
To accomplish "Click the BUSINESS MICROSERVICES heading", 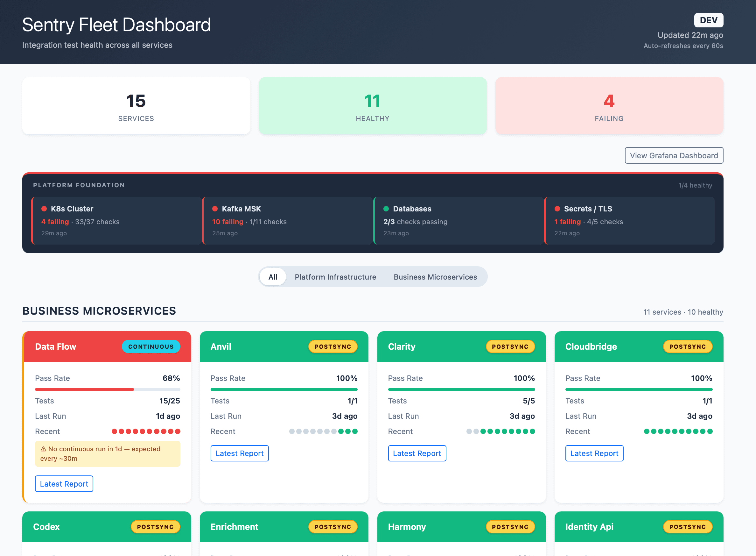I will (x=99, y=311).
